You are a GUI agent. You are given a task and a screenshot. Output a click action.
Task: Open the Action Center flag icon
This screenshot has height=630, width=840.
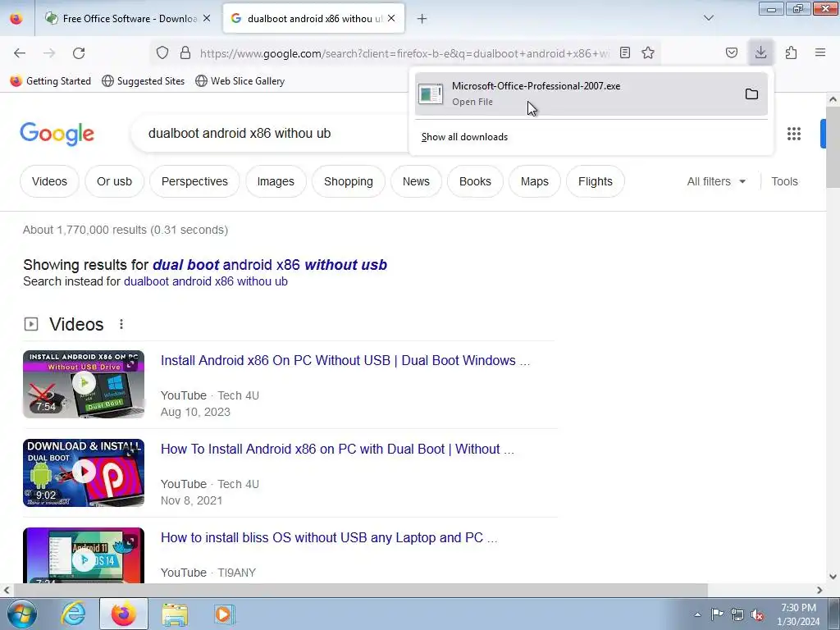coord(717,614)
